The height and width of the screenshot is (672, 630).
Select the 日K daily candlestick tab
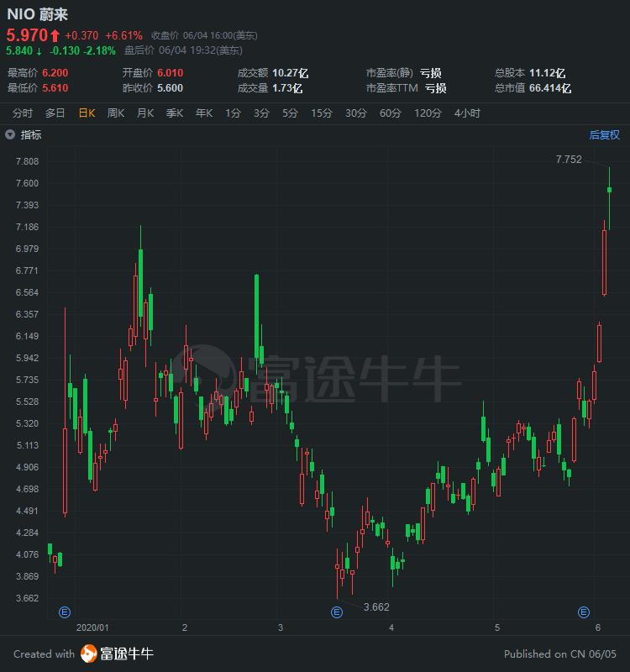(x=87, y=113)
